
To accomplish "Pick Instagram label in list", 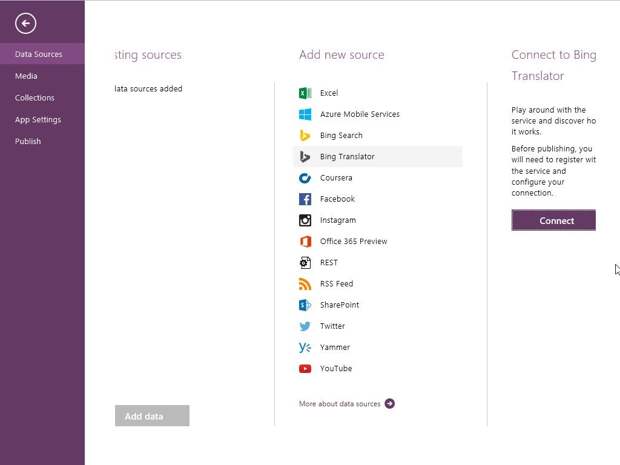I will pyautogui.click(x=338, y=220).
